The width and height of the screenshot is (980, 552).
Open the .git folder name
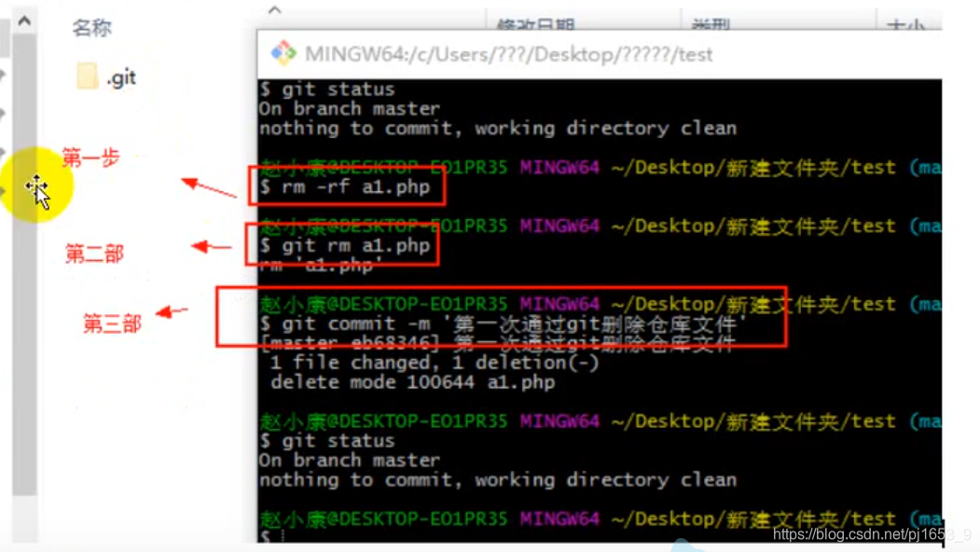tap(121, 77)
